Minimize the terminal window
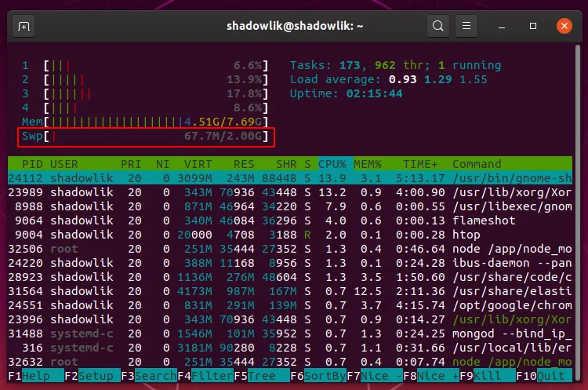588x390 pixels. tap(502, 26)
